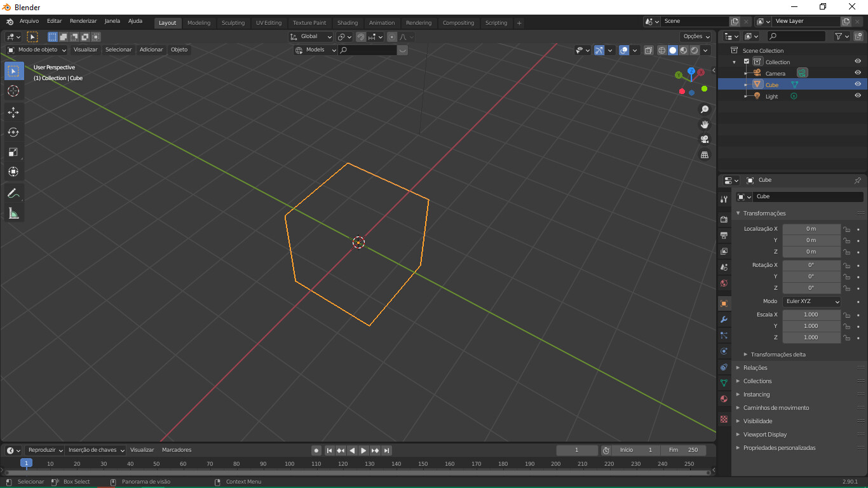868x488 pixels.
Task: Open the Object Data properties green triangle tab
Action: click(x=724, y=383)
